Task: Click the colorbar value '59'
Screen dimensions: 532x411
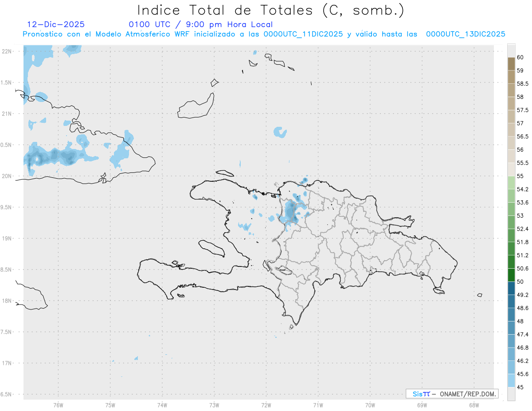Action: coord(520,70)
